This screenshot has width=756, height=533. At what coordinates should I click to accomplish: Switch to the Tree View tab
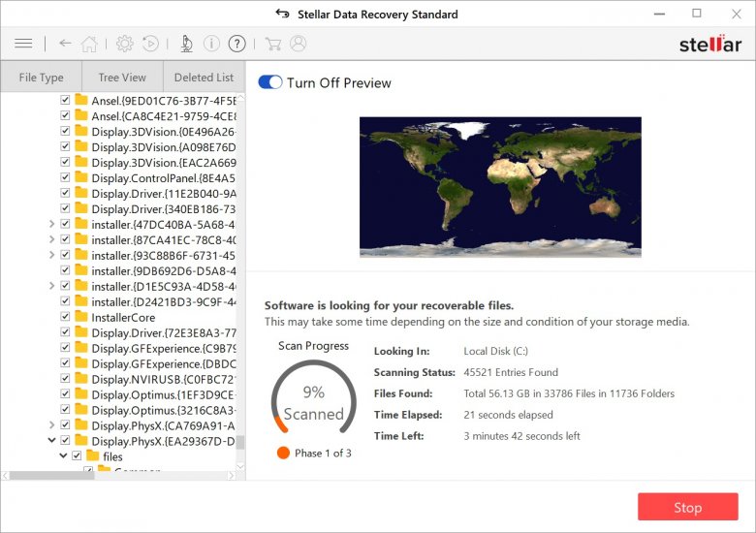122,78
